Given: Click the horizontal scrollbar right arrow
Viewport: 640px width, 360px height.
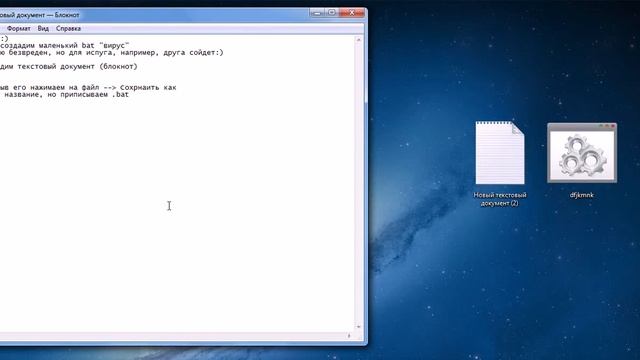Looking at the screenshot, I should (x=349, y=336).
